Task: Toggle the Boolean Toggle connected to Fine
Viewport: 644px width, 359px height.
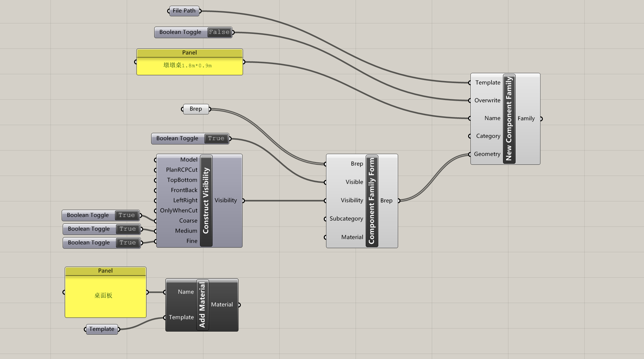Action: [127, 243]
